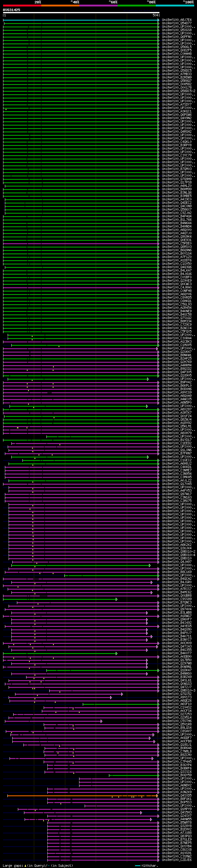The image size is (197, 868).
Task: Click label UniRef100_B9QID2
Action: (x=177, y=369)
